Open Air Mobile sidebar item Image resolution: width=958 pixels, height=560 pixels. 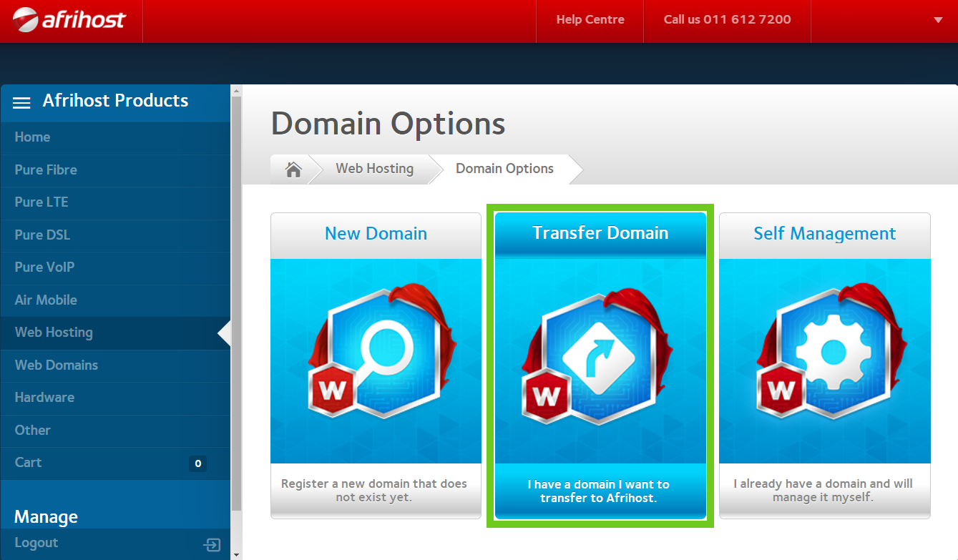point(46,300)
